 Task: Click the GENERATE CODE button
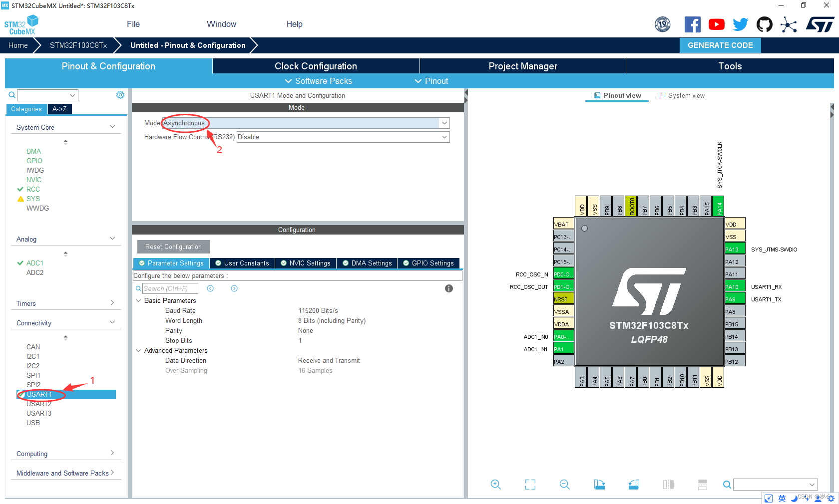(x=720, y=45)
